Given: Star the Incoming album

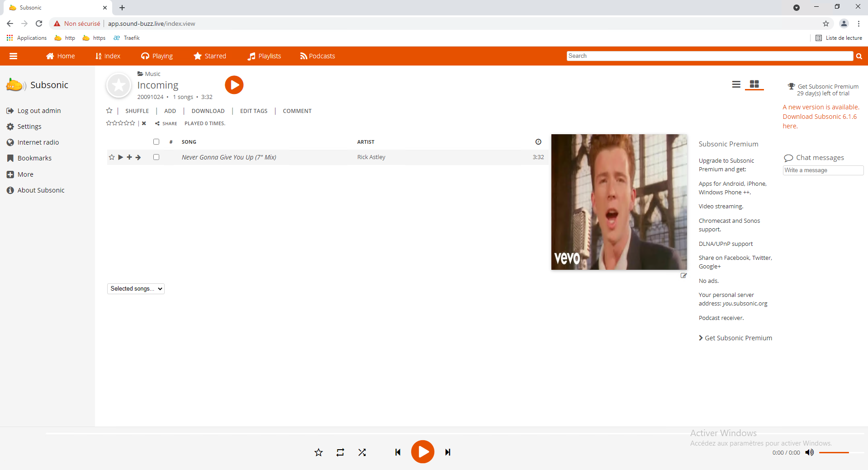Looking at the screenshot, I should [x=109, y=111].
